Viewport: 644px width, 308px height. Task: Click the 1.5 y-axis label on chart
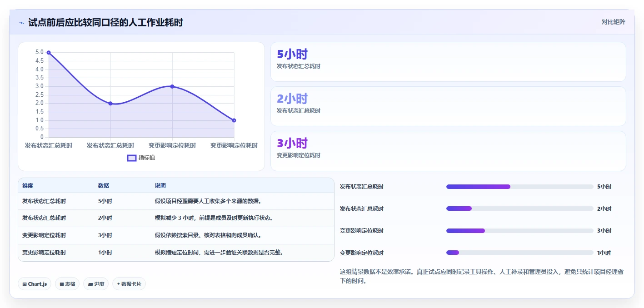pos(40,112)
